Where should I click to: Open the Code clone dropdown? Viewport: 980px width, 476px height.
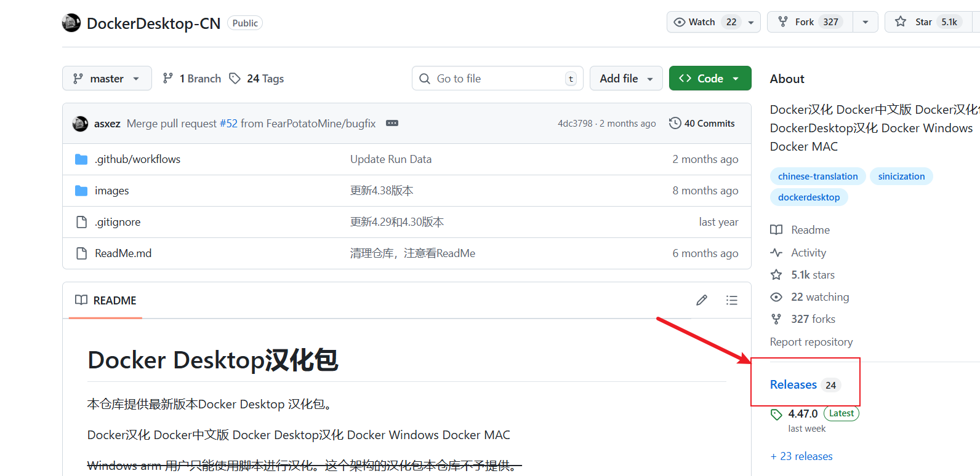pos(710,78)
